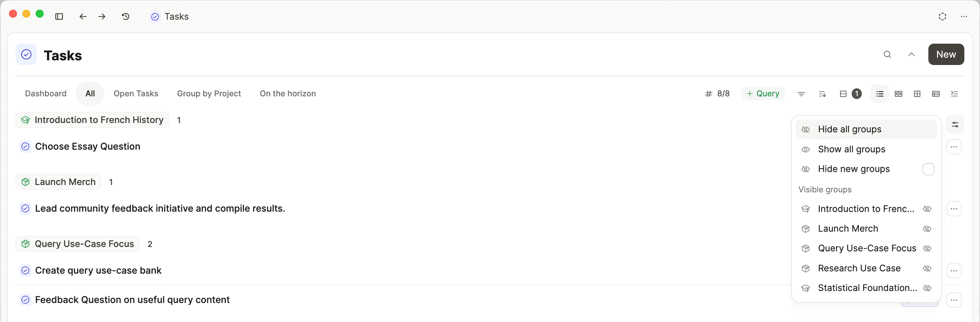Open the history clock icon
Image resolution: width=980 pixels, height=322 pixels.
126,16
